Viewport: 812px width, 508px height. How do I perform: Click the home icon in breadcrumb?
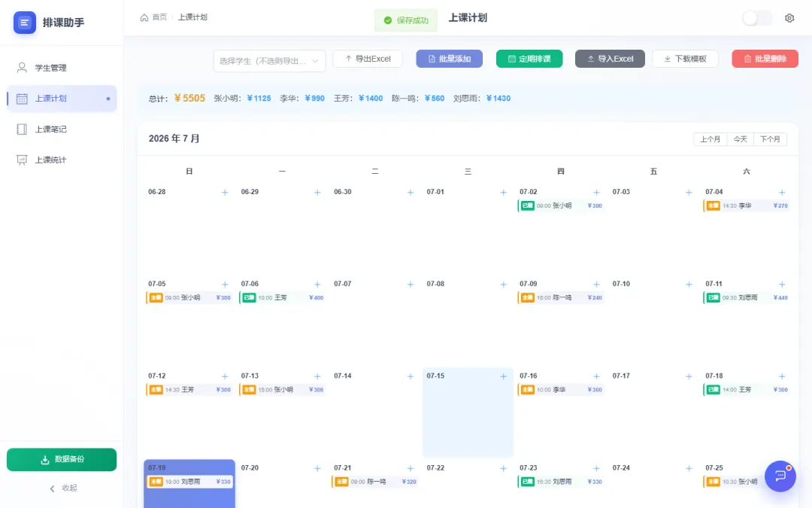pos(144,17)
